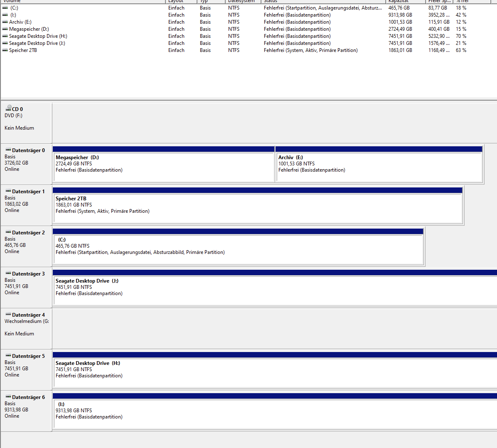Select the (C:) partition block on Datenträger 2

(238, 246)
